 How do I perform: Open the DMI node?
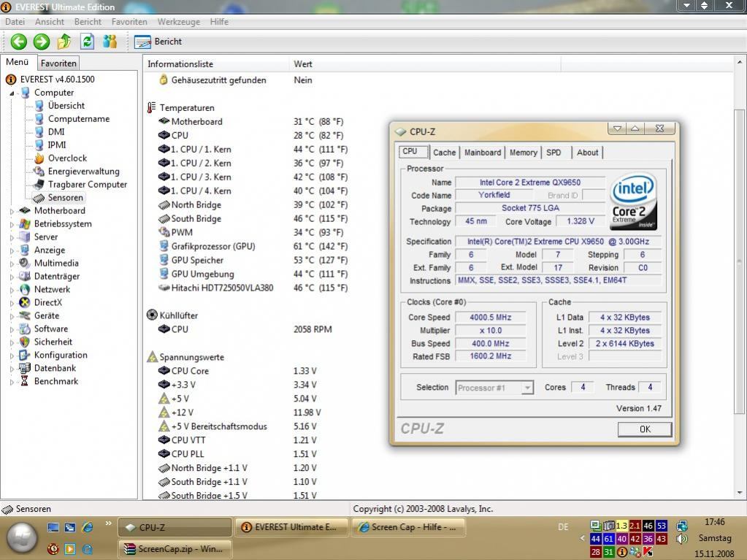[x=56, y=132]
